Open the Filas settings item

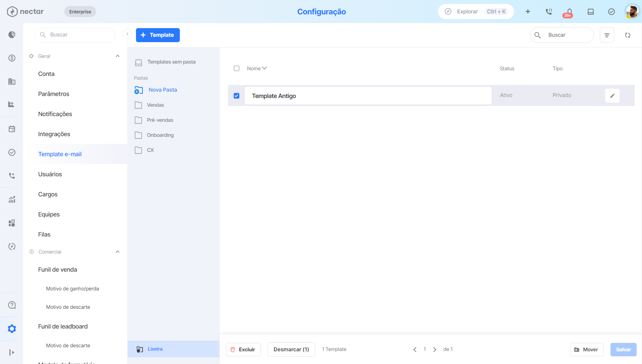pos(44,235)
